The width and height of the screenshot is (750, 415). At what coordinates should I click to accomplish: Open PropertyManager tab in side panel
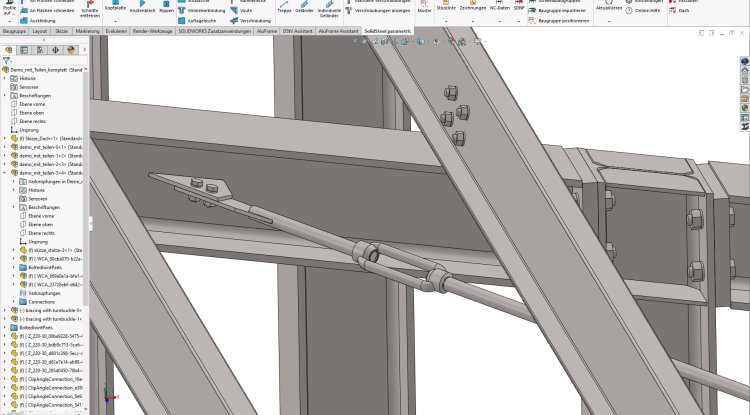pyautogui.click(x=24, y=50)
